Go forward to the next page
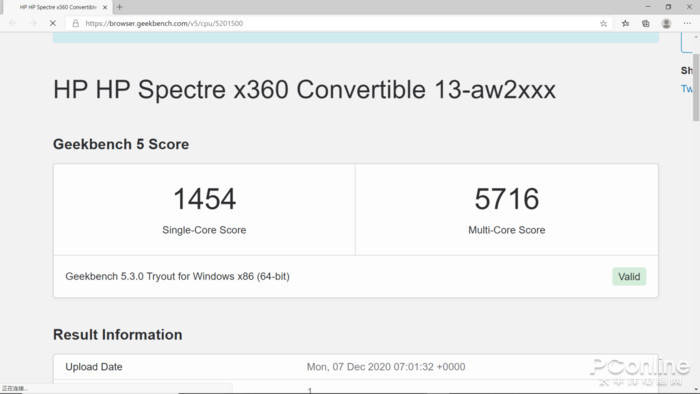This screenshot has width=700, height=394. (33, 23)
